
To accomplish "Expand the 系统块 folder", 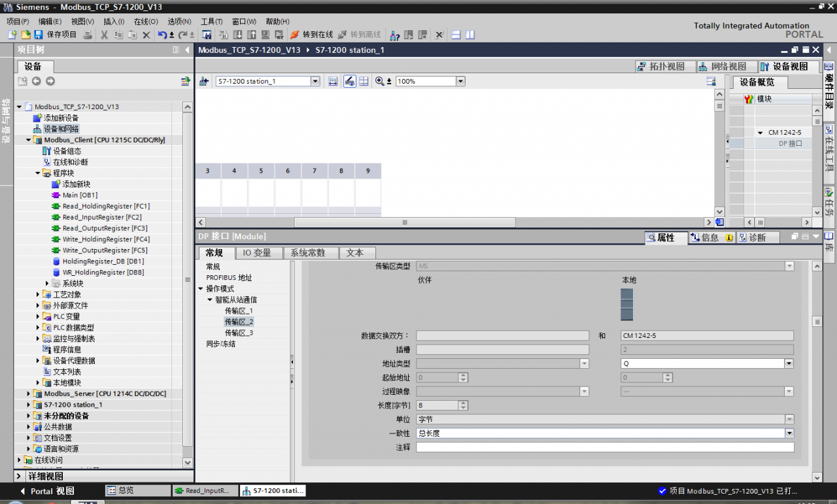I will coord(47,283).
